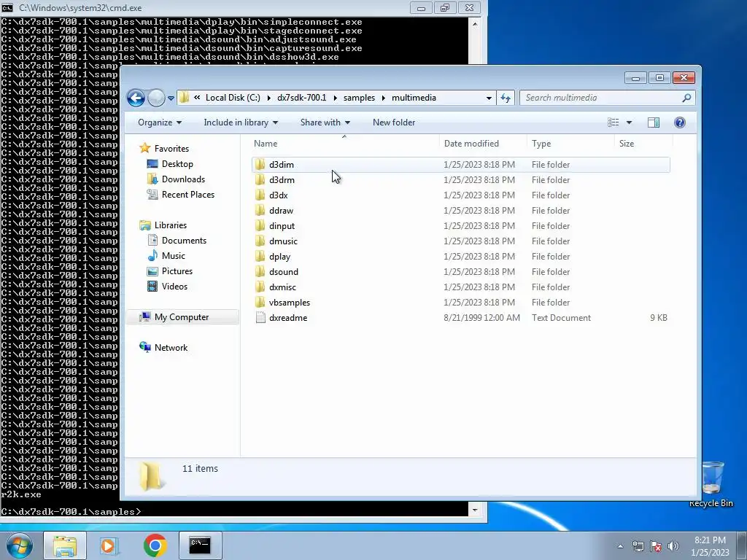Focus the Search multimedia field
This screenshot has width=747, height=560.
[x=607, y=98]
